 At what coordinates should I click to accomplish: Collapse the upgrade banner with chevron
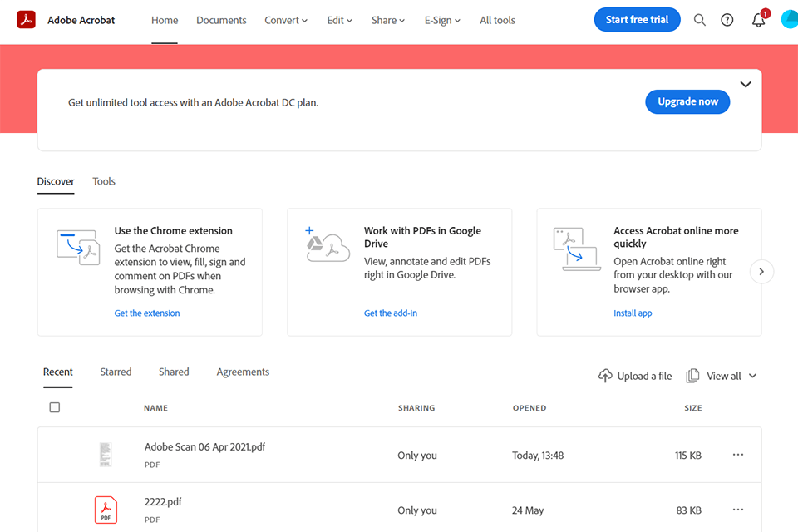[x=746, y=85]
